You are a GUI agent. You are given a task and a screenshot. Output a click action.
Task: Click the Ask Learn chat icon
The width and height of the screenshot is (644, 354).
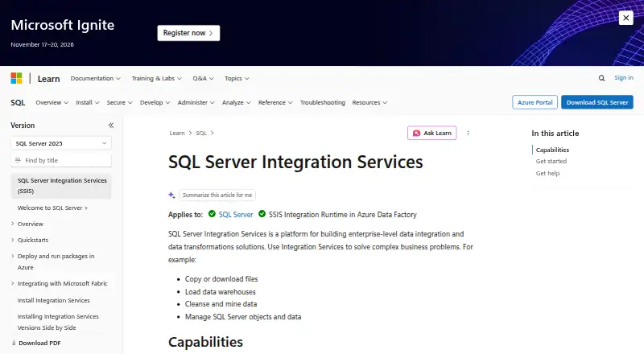(x=416, y=133)
